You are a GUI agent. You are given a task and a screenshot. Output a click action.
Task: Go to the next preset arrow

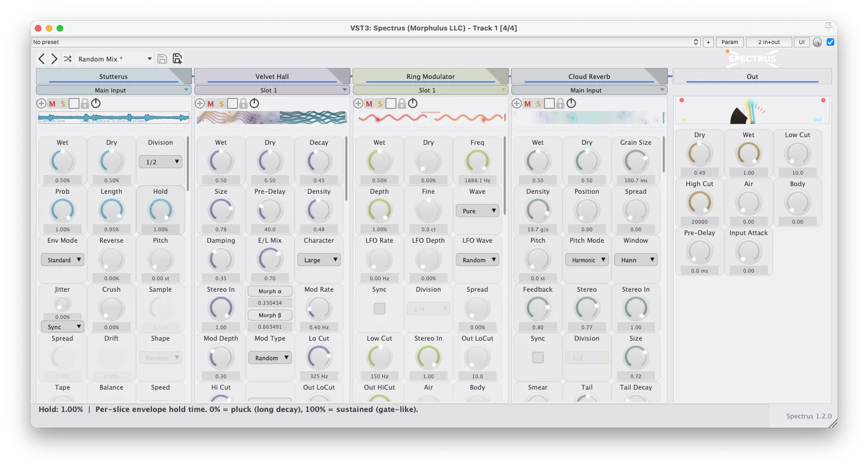pyautogui.click(x=54, y=59)
